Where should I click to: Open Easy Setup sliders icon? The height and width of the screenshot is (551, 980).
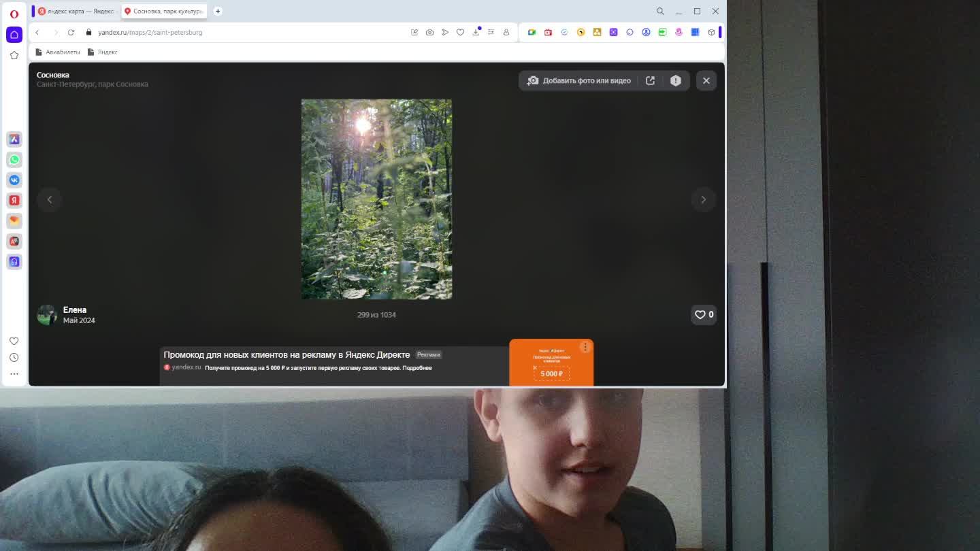click(x=491, y=32)
